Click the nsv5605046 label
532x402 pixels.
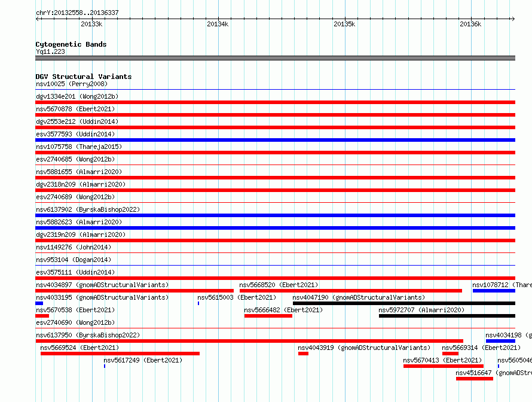click(x=514, y=360)
